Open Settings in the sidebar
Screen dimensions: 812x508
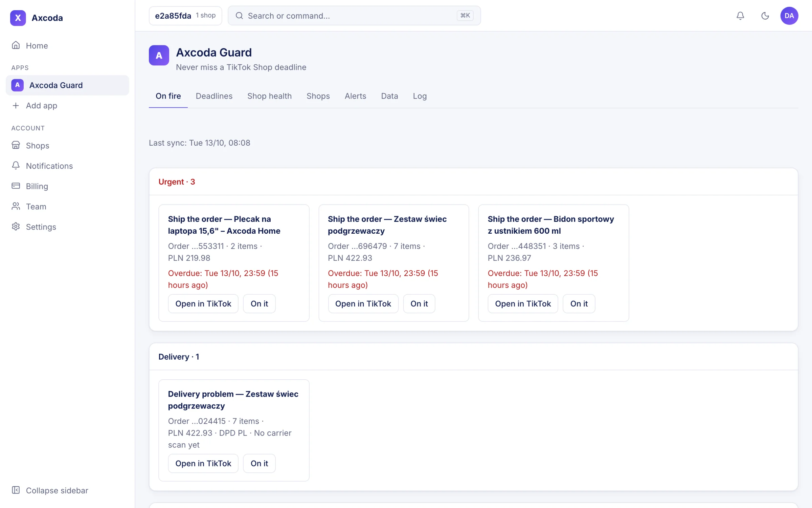pyautogui.click(x=67, y=227)
